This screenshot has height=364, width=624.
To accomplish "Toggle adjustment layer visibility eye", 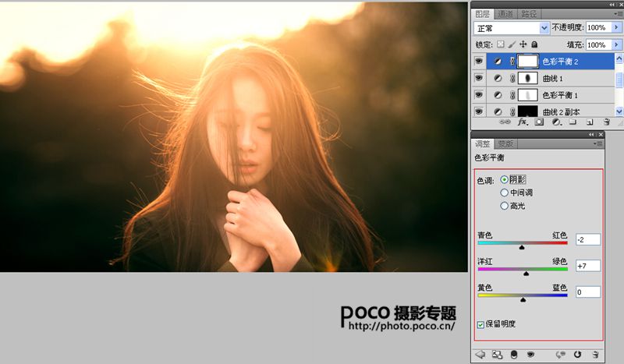I will click(530, 354).
